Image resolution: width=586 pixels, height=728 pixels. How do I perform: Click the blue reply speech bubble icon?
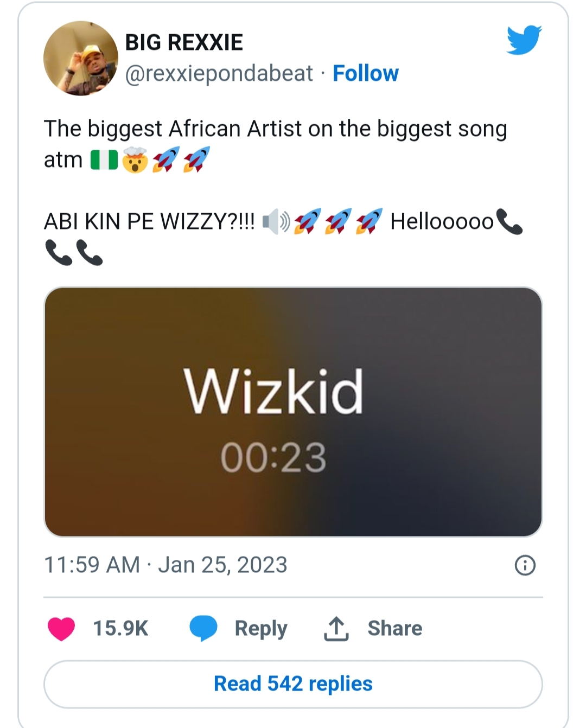click(203, 628)
